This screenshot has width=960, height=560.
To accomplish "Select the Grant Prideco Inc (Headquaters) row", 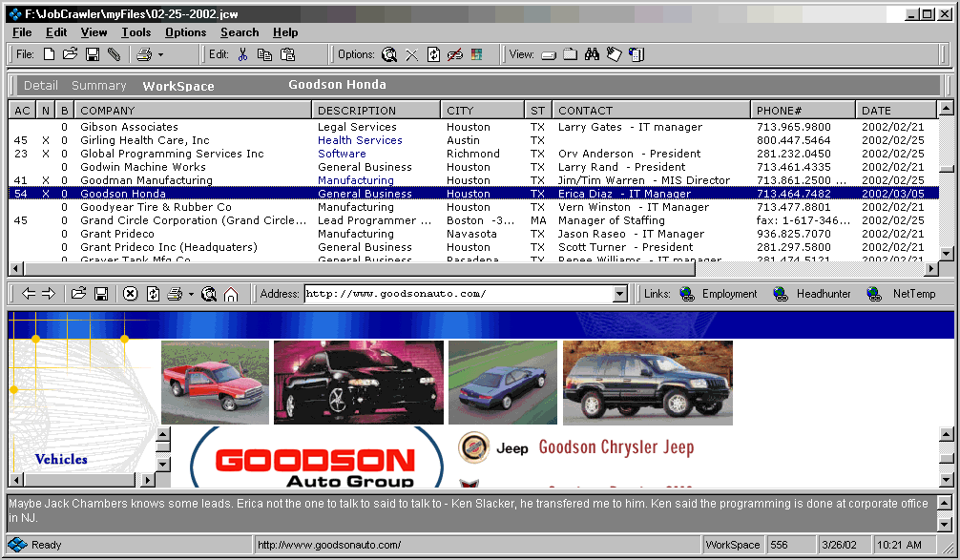I will 472,247.
